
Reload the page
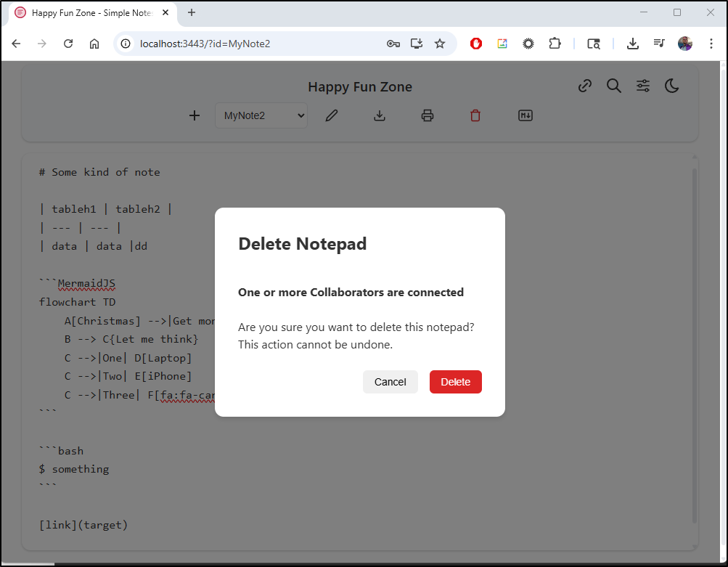click(x=68, y=44)
